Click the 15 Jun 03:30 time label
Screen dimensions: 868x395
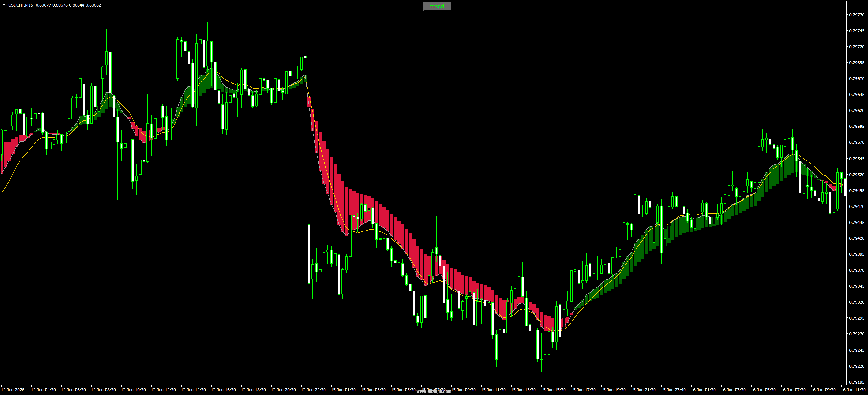pyautogui.click(x=373, y=390)
